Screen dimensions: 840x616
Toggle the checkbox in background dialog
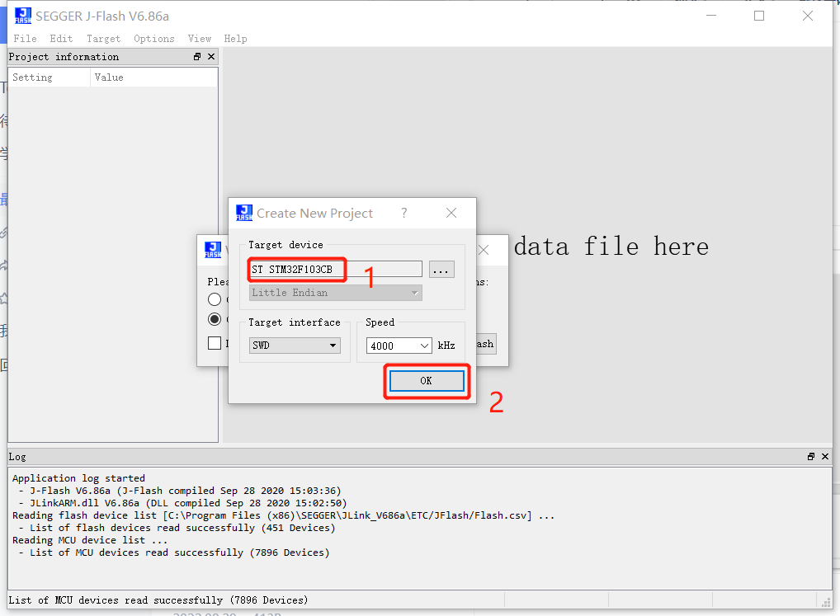click(215, 343)
